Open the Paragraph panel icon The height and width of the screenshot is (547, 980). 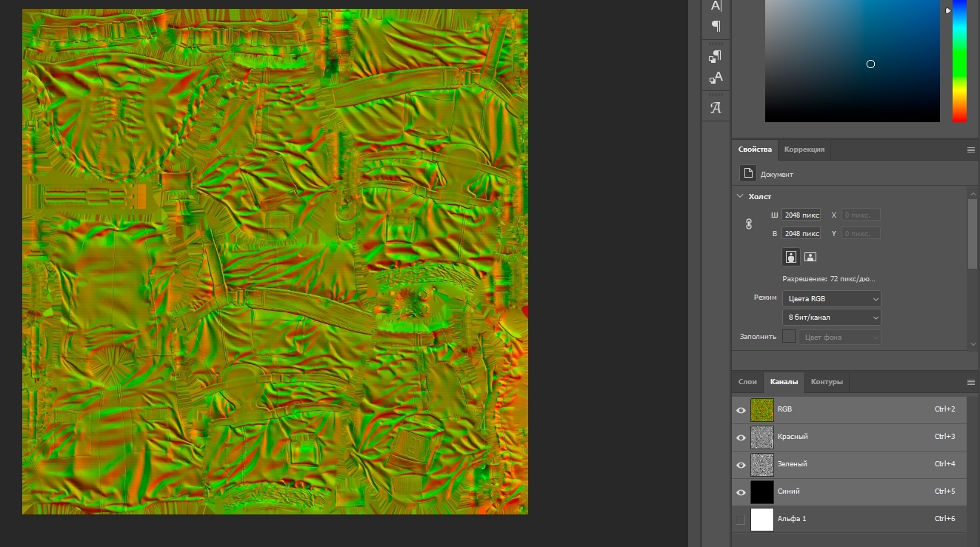click(716, 26)
